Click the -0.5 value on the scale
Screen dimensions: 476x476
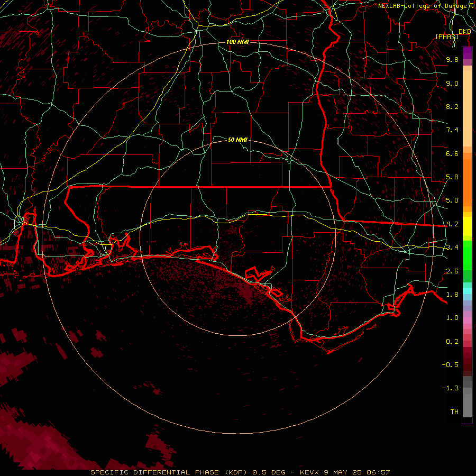tap(450, 365)
